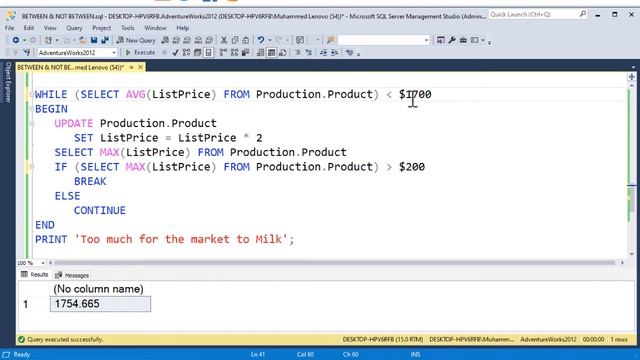
Task: Open a Database Engine Query icon
Action: coord(165,40)
